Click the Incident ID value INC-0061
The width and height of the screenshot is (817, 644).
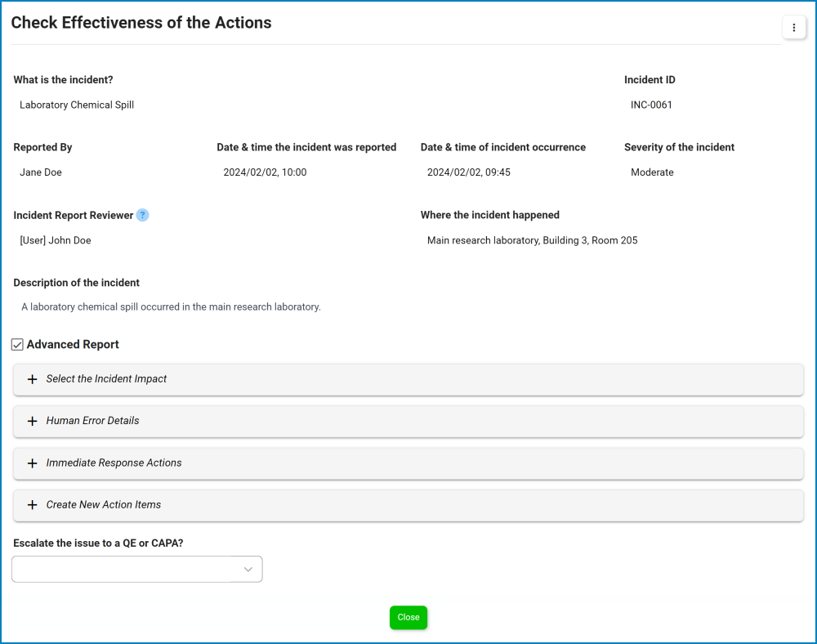point(651,105)
